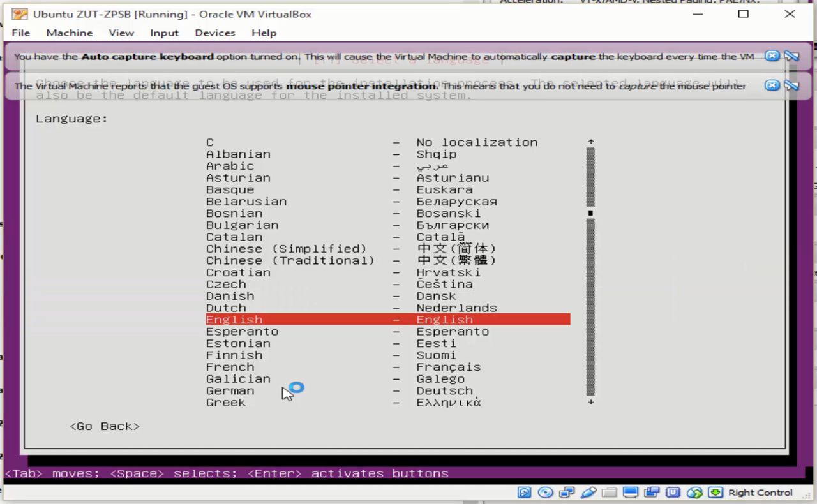Suppress the Auto capture keyboard message permanently

coord(791,56)
